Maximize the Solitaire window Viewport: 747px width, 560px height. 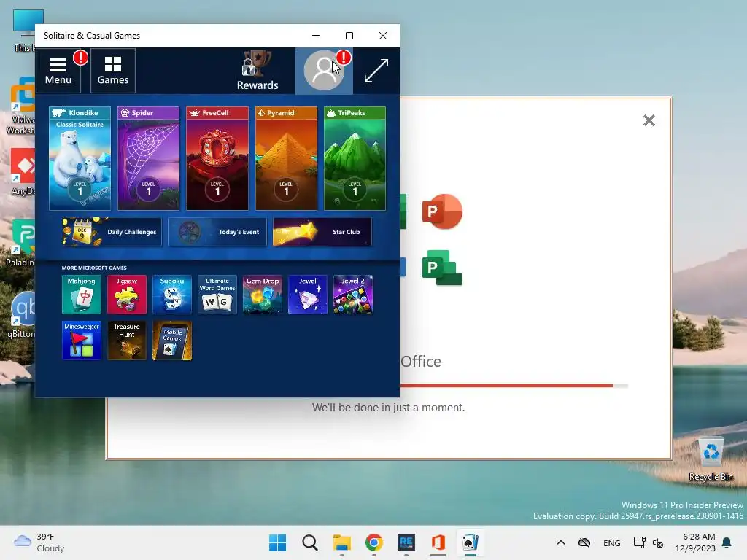tap(349, 36)
